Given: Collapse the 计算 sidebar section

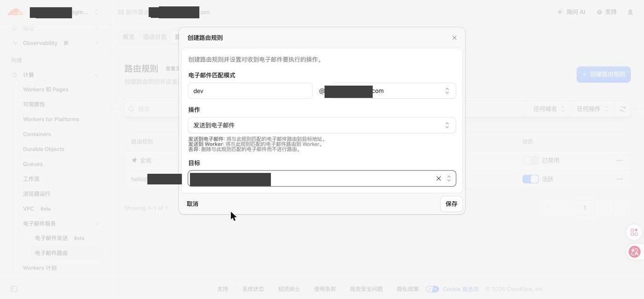Looking at the screenshot, I should pos(97,75).
